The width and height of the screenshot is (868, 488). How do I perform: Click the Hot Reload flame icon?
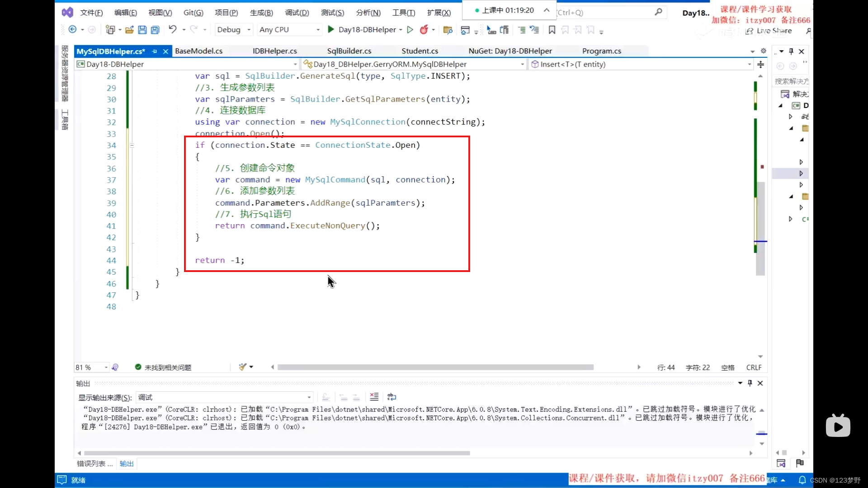[424, 30]
